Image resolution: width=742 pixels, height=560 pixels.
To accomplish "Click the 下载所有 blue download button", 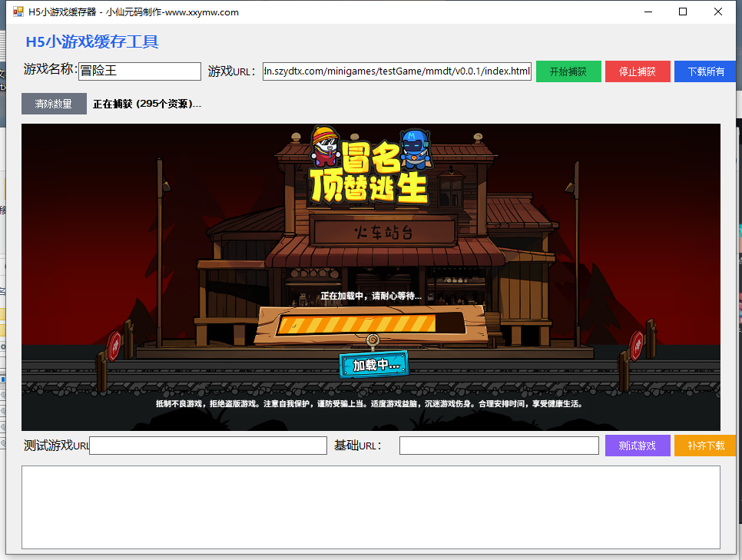I will 705,71.
